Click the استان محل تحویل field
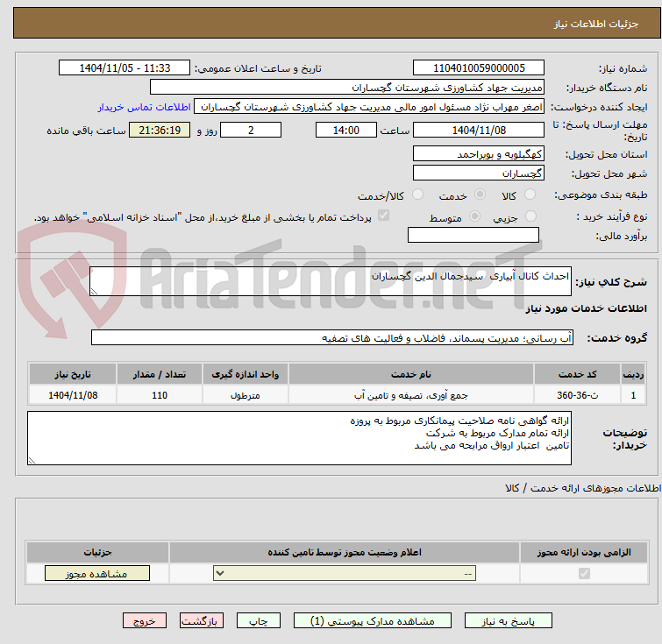 [479, 154]
